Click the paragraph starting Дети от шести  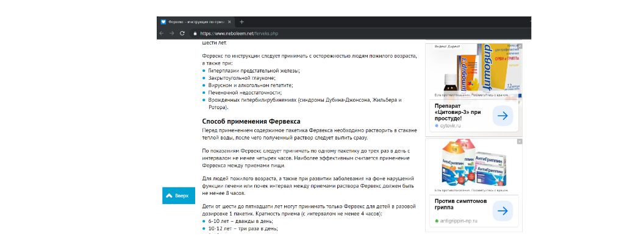click(309, 210)
